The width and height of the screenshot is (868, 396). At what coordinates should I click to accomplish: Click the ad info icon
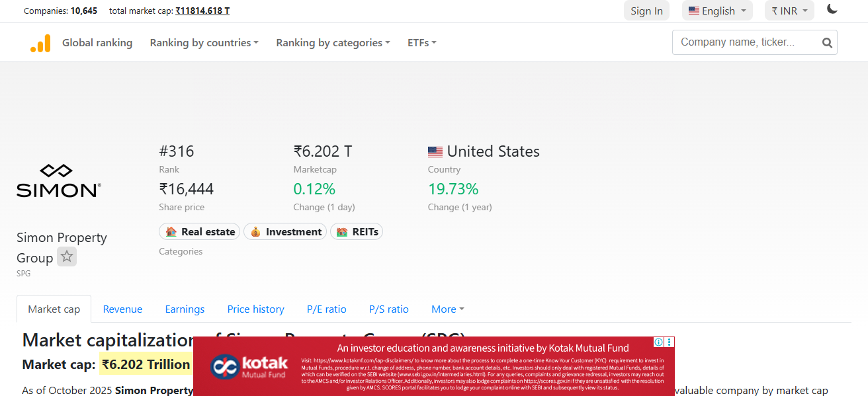coord(659,342)
